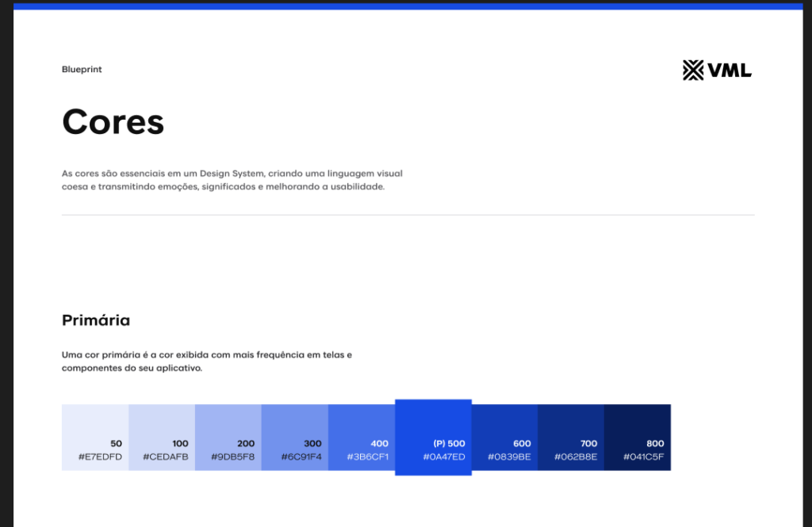Click the VML logo icon
The height and width of the screenshot is (527, 812).
693,71
